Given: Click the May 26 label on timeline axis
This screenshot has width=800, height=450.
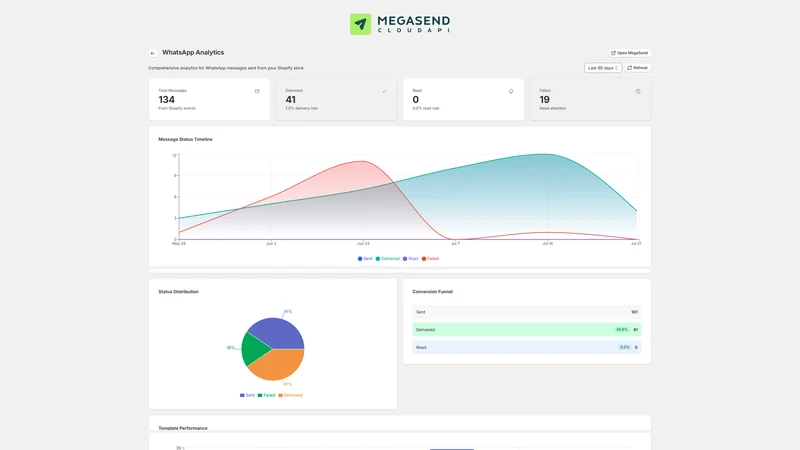Looking at the screenshot, I should click(x=179, y=244).
